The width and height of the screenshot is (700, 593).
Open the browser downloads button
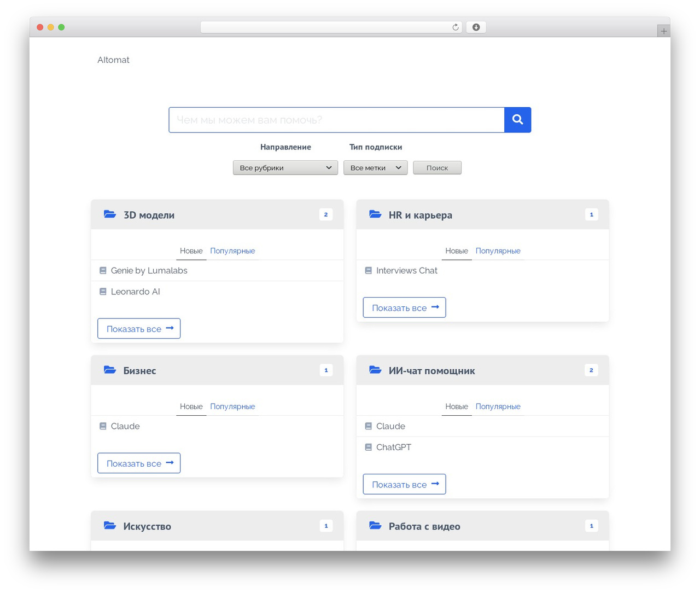pos(476,27)
